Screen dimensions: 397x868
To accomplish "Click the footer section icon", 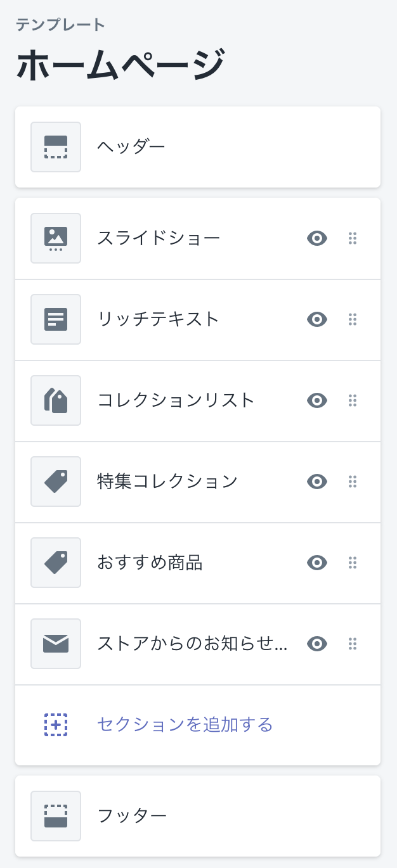I will coord(56,816).
